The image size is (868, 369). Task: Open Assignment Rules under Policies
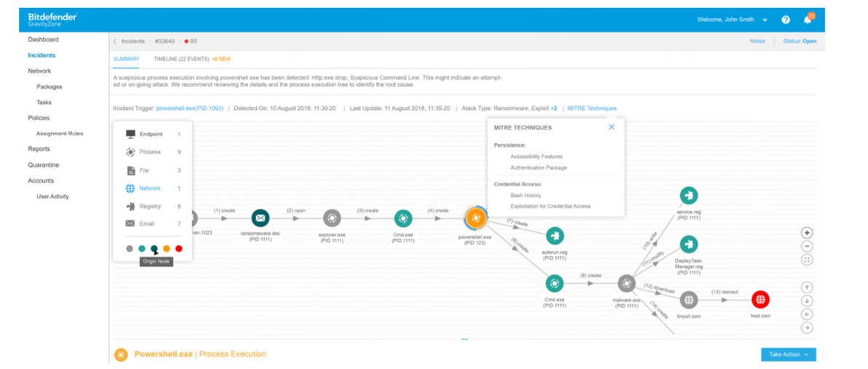click(x=60, y=133)
